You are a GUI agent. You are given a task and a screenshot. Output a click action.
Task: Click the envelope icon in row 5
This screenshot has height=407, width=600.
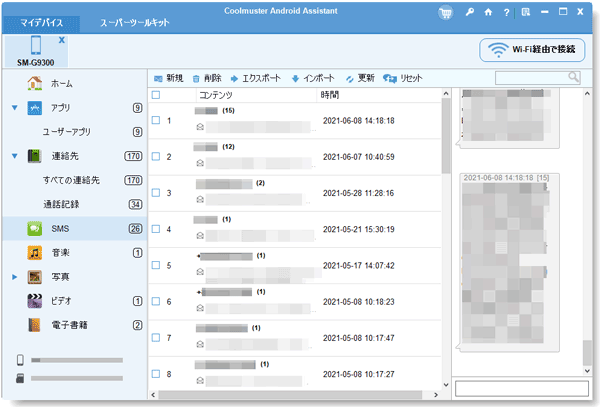coord(200,272)
